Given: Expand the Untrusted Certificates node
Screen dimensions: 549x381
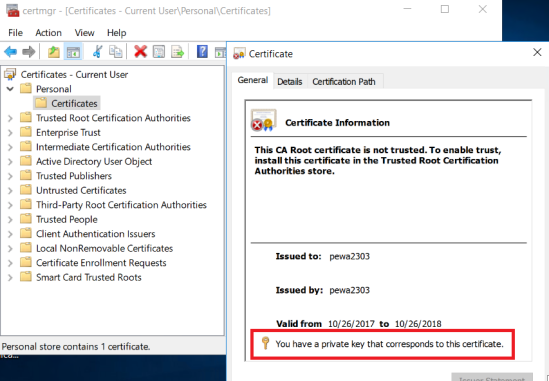Looking at the screenshot, I should (x=10, y=190).
